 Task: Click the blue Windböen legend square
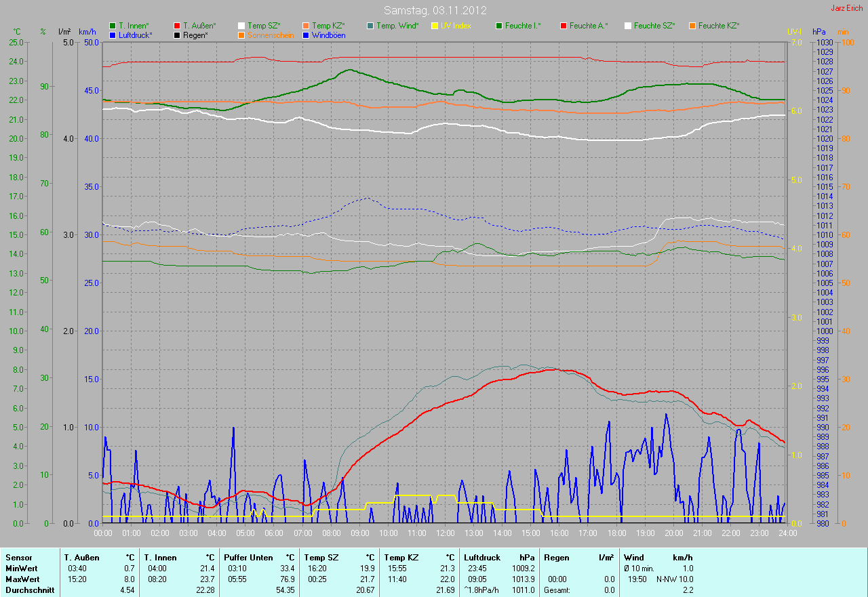click(306, 35)
